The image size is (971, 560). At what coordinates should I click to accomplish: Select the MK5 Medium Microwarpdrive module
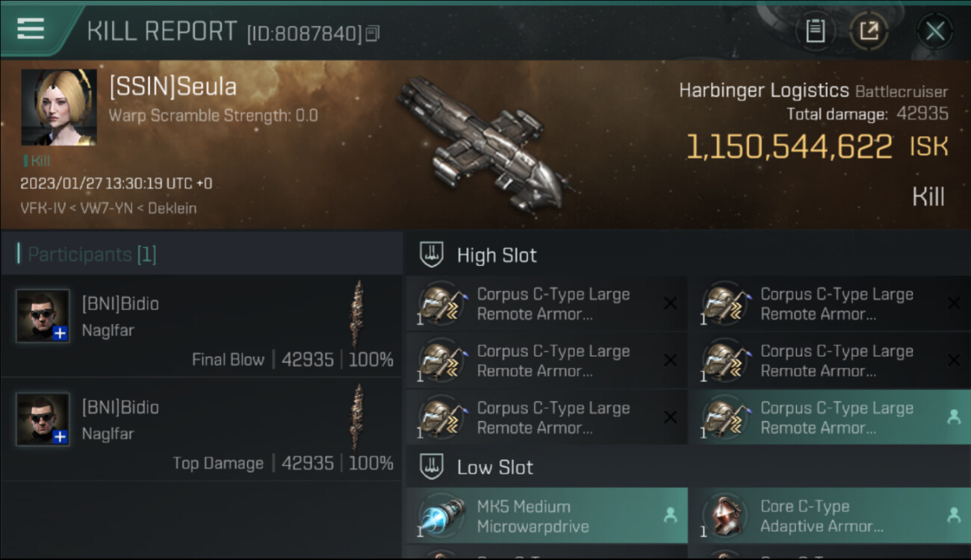tap(547, 516)
